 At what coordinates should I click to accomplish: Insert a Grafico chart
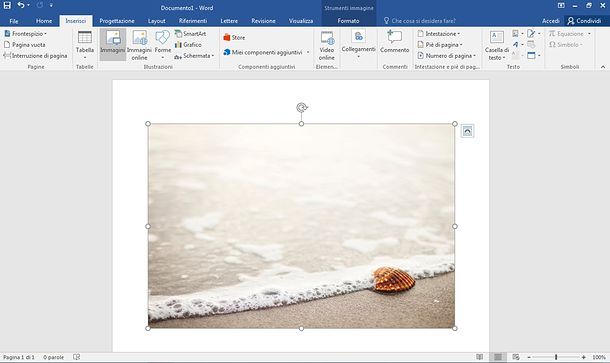pos(188,45)
